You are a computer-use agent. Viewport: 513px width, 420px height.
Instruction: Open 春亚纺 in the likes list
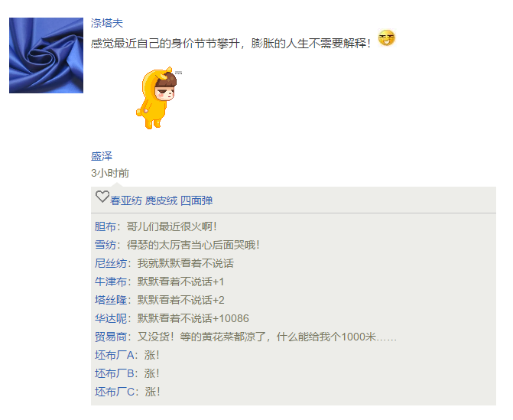[x=126, y=200]
